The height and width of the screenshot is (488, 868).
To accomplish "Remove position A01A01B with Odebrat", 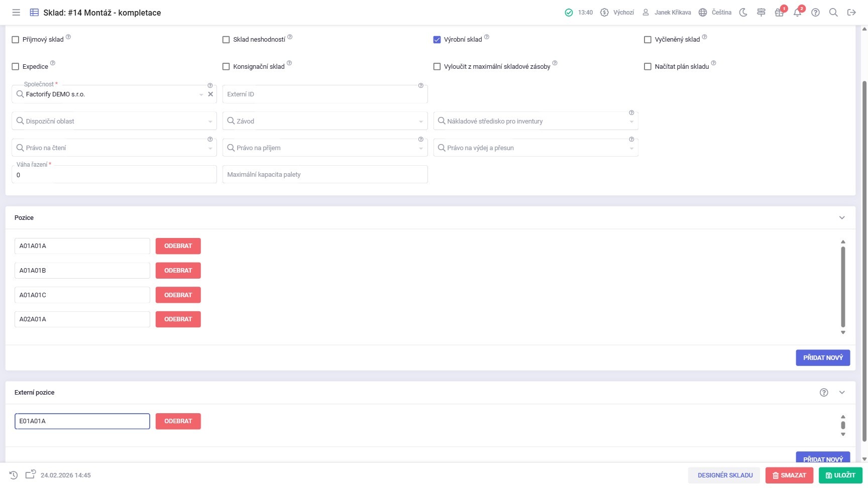I will [178, 271].
